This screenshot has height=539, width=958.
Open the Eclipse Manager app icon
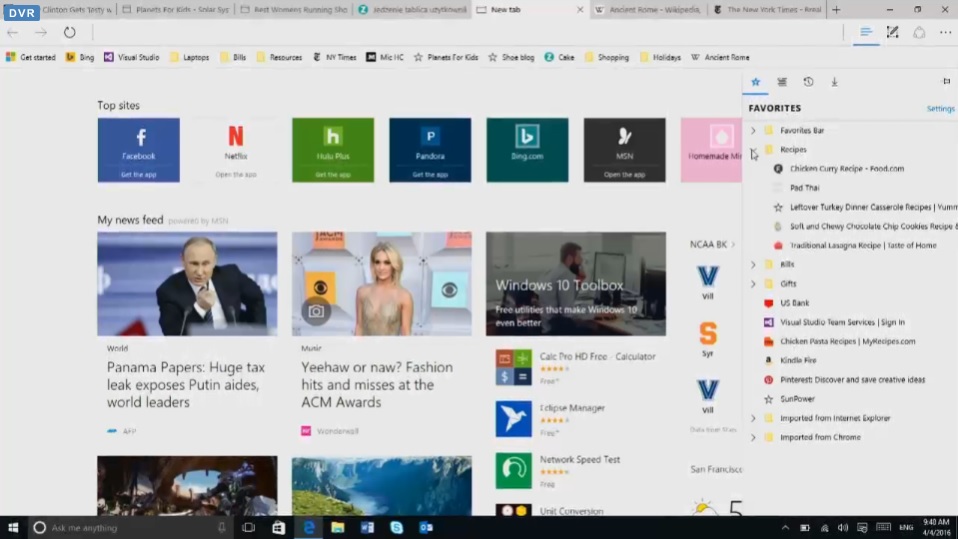click(513, 419)
